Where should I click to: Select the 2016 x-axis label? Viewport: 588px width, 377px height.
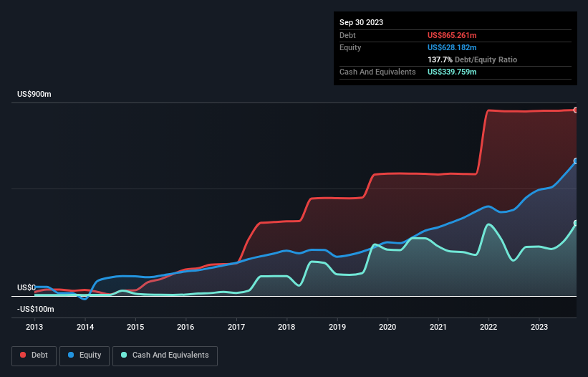[185, 327]
